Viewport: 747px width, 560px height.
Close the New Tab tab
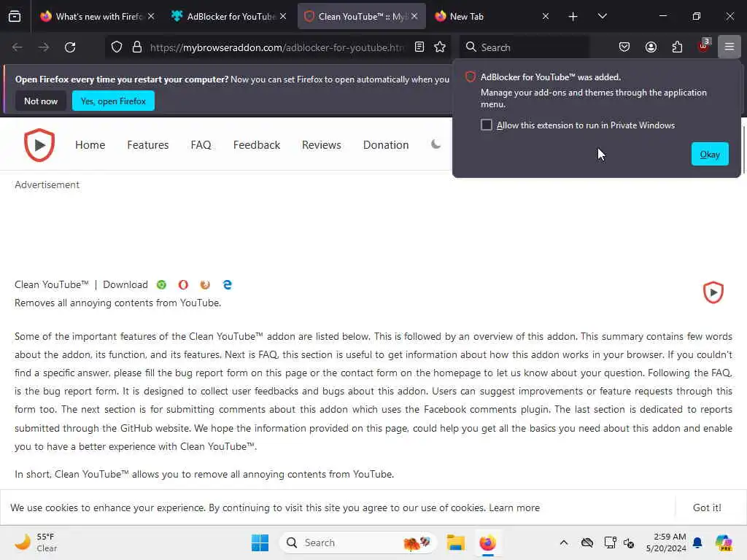pos(546,16)
